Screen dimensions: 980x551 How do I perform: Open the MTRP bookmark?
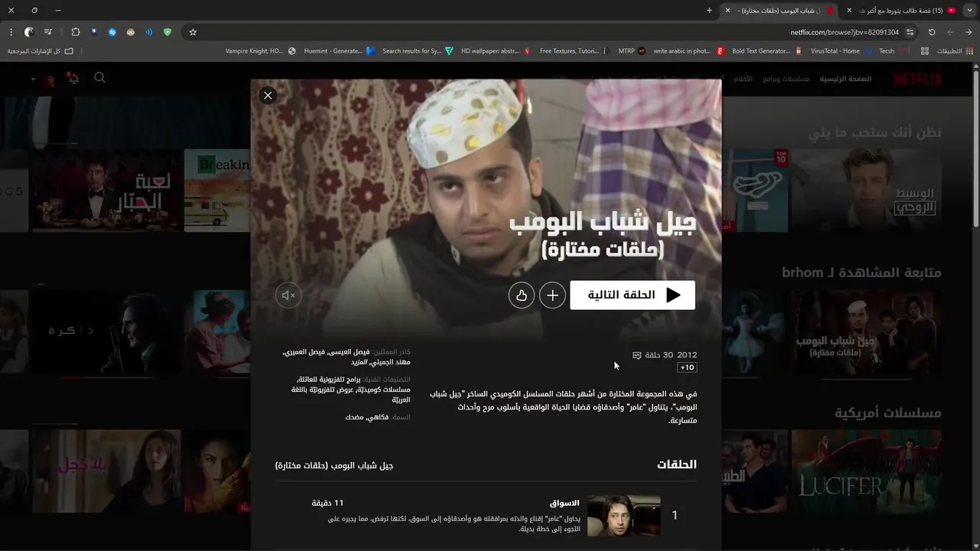(x=632, y=51)
